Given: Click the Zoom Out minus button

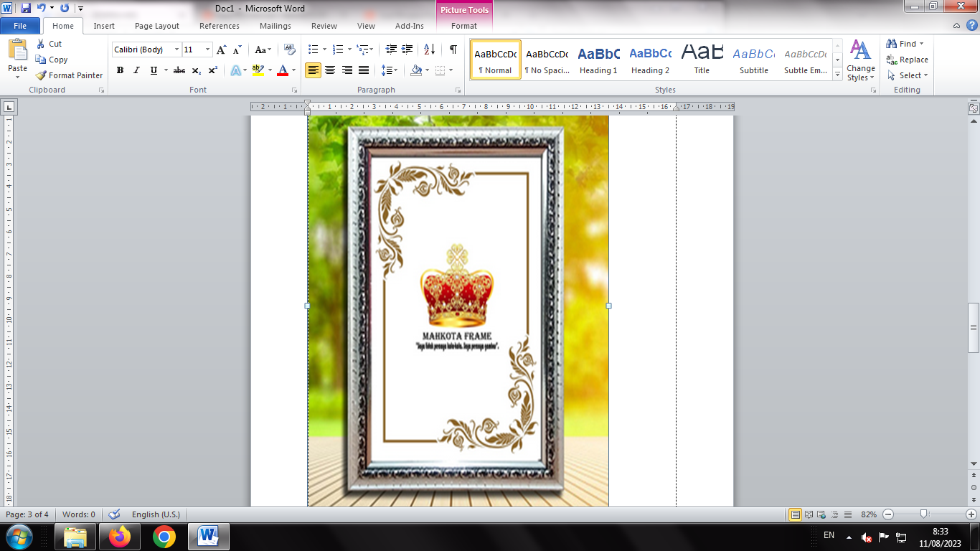Looking at the screenshot, I should 888,514.
